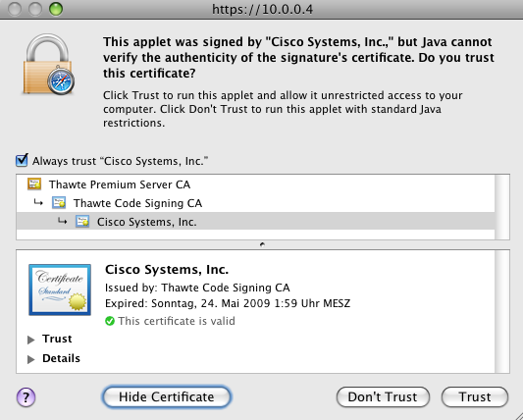Click the green valid-certificate checkmark icon

tap(110, 321)
